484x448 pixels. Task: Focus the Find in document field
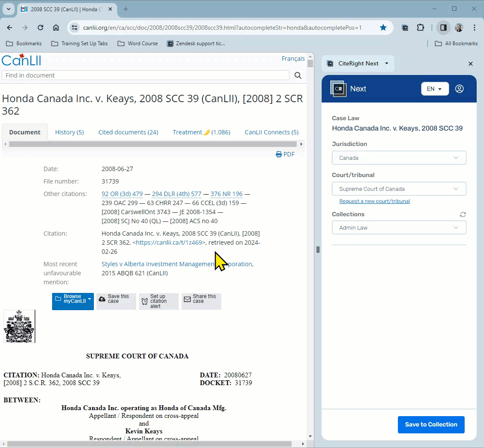coord(146,75)
